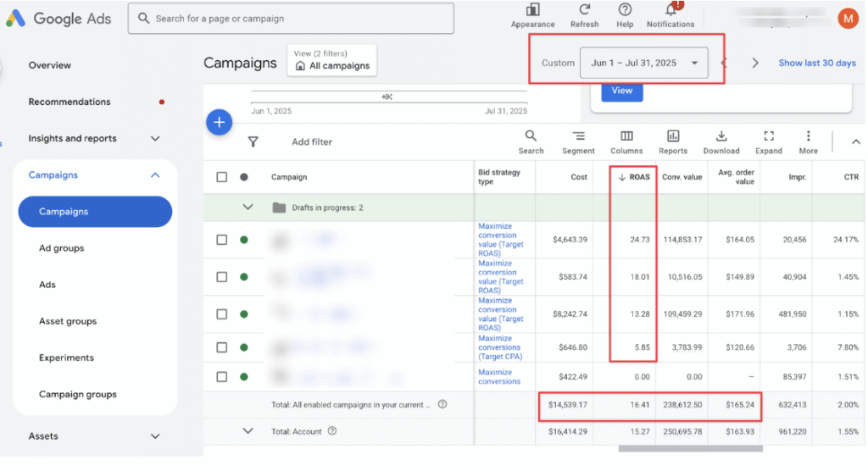Click the Refresh icon

pos(584,10)
